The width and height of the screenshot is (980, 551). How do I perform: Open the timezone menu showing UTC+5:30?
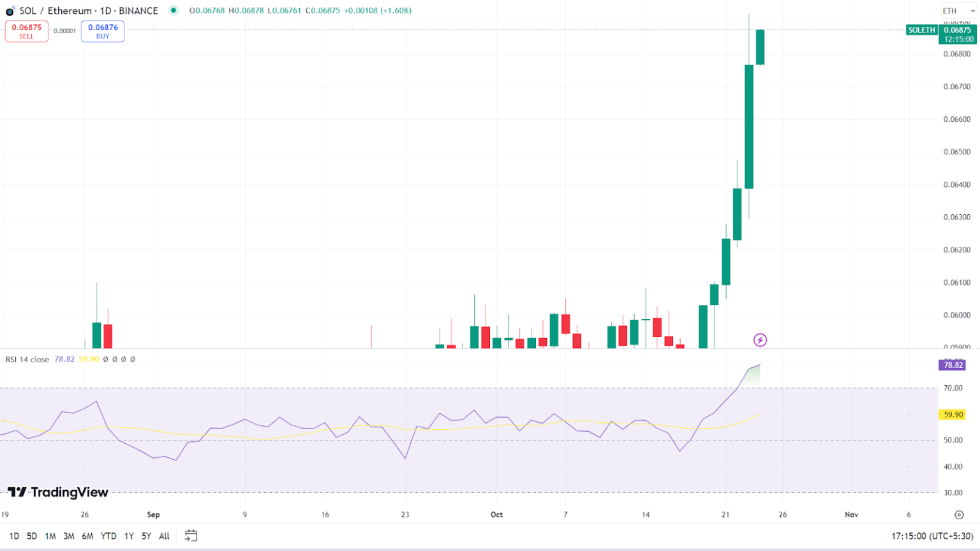[932, 536]
